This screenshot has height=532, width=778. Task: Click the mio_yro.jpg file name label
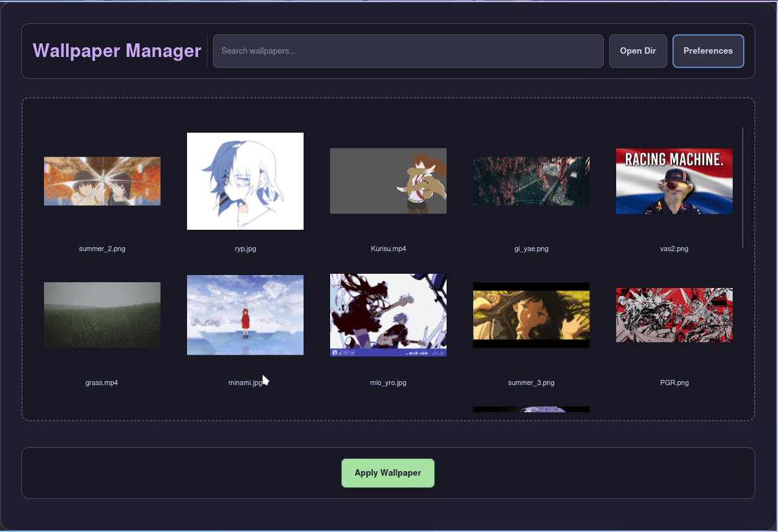(388, 382)
